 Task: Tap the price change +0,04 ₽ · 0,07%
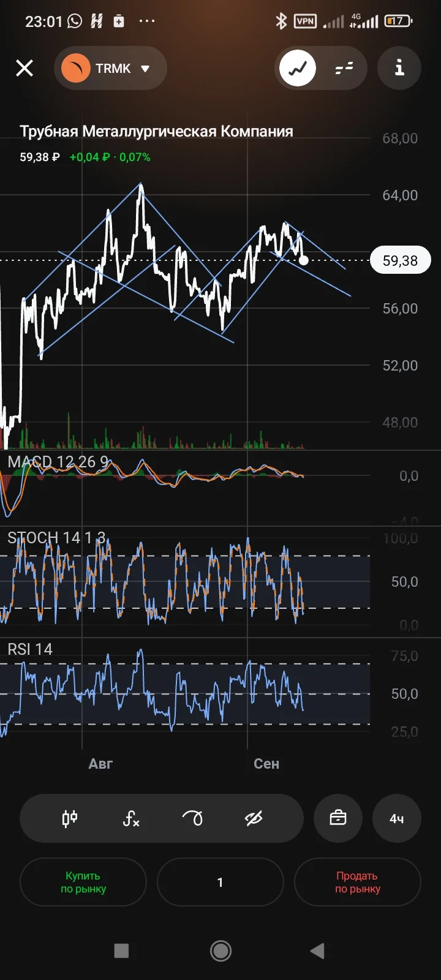point(110,157)
